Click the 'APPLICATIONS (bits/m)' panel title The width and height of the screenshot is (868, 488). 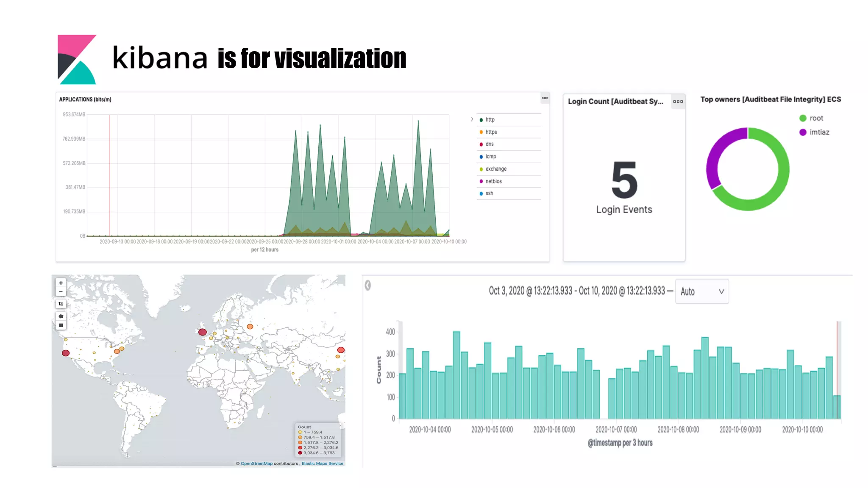(85, 100)
